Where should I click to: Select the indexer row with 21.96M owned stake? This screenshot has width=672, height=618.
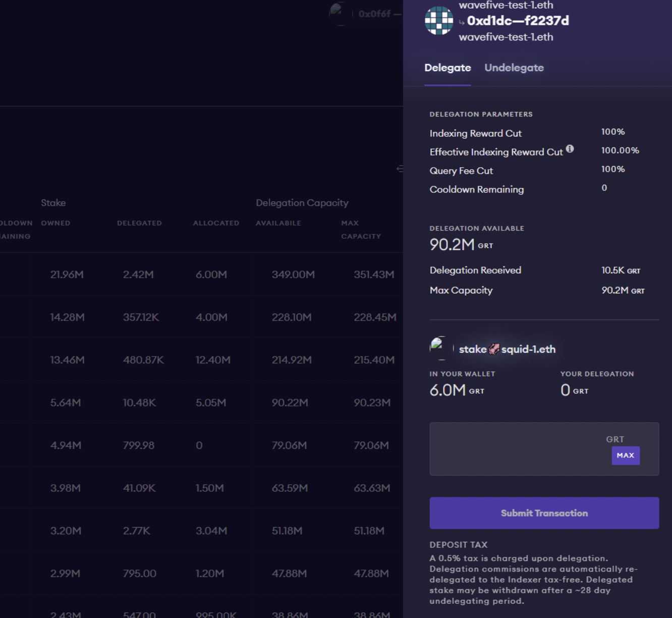click(202, 274)
